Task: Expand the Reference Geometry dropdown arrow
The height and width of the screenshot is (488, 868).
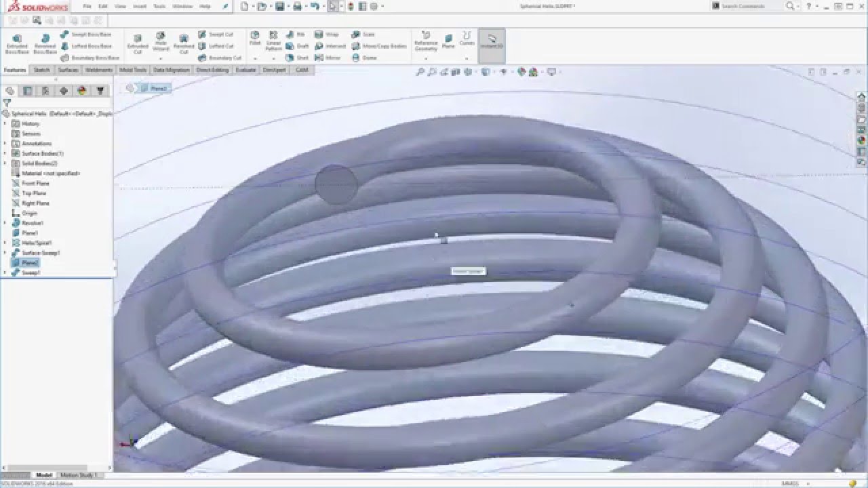Action: click(426, 58)
